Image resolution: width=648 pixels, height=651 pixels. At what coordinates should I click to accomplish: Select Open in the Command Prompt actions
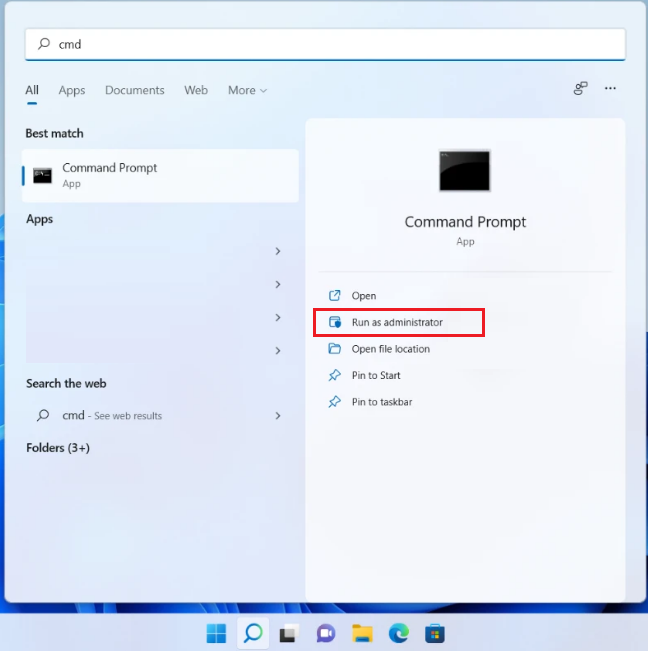point(364,296)
